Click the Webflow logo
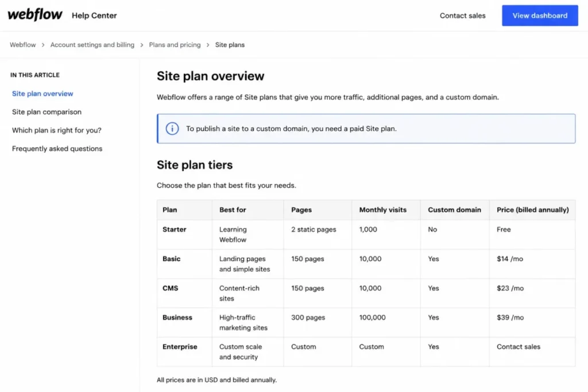 pos(35,15)
